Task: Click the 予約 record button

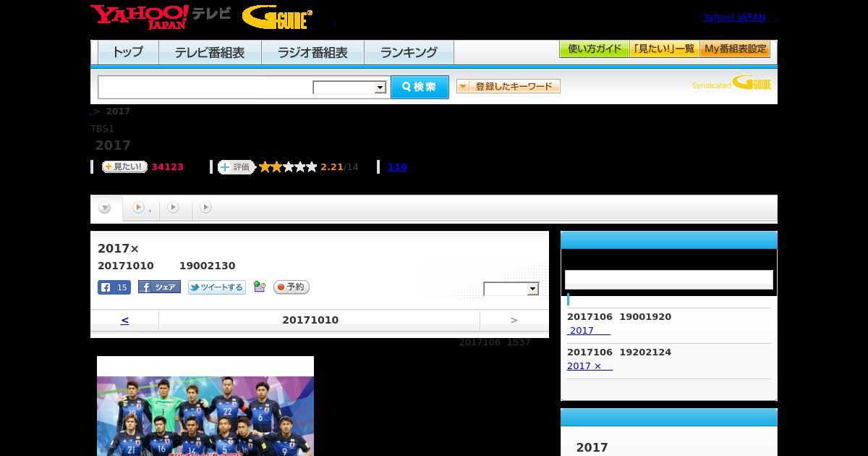Action: point(292,287)
